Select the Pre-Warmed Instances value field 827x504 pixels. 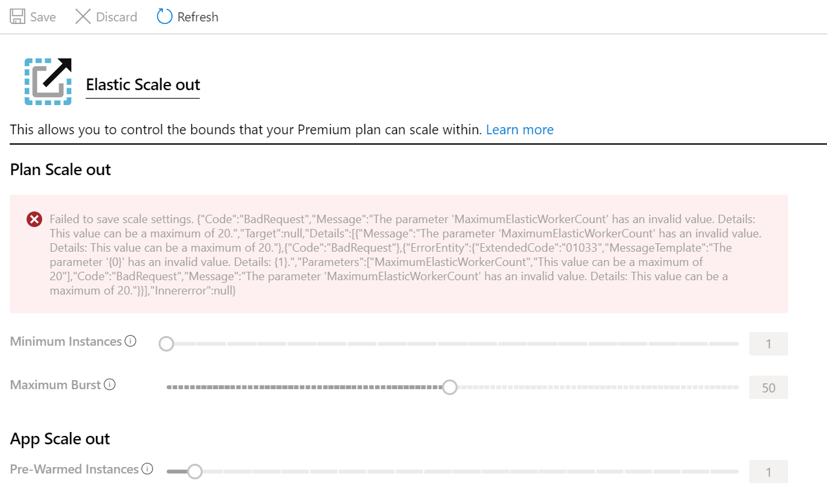(x=768, y=471)
